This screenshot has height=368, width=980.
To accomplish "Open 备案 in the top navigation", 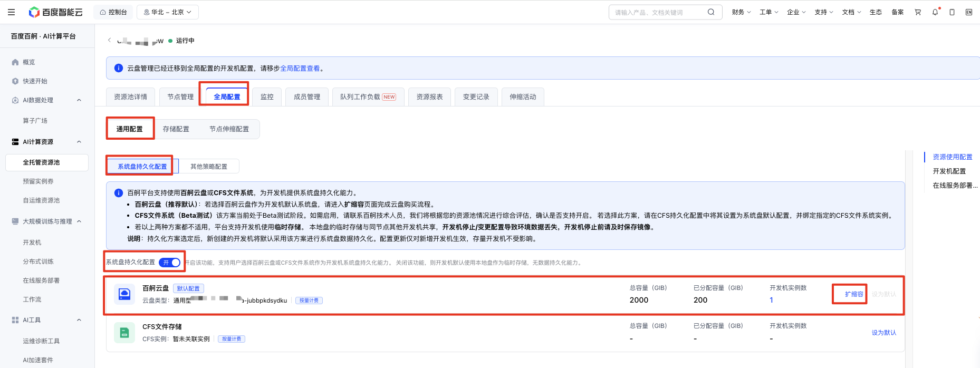I will 898,12.
